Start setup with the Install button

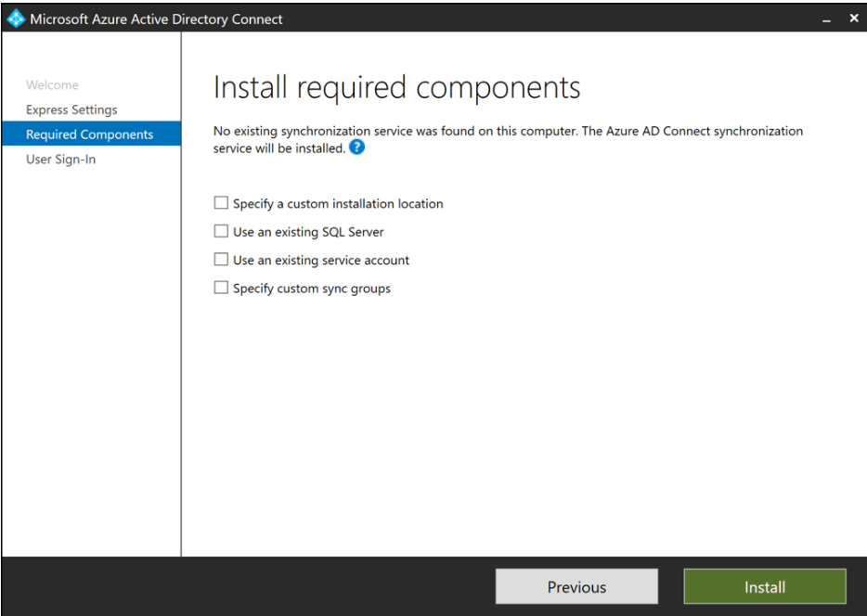765,586
